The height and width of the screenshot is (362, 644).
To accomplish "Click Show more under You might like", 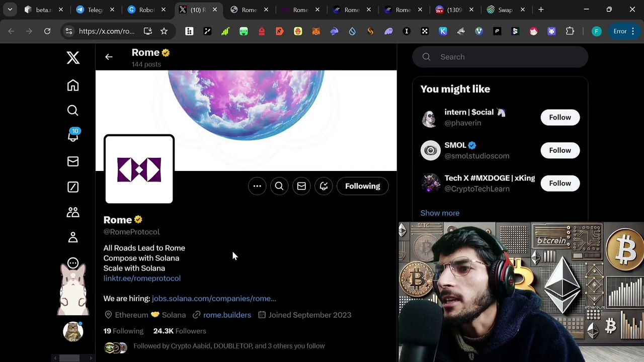I will click(440, 213).
